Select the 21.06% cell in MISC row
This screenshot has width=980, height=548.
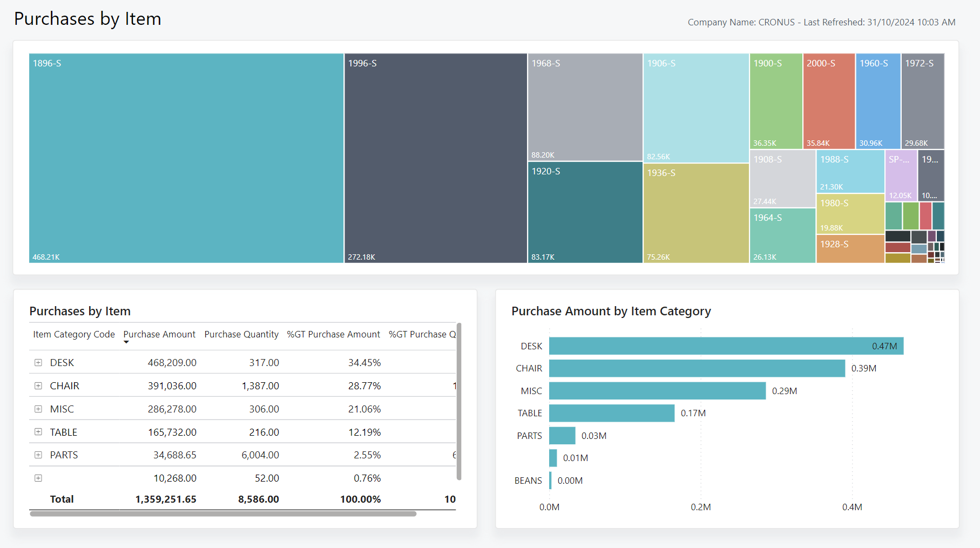coord(364,409)
